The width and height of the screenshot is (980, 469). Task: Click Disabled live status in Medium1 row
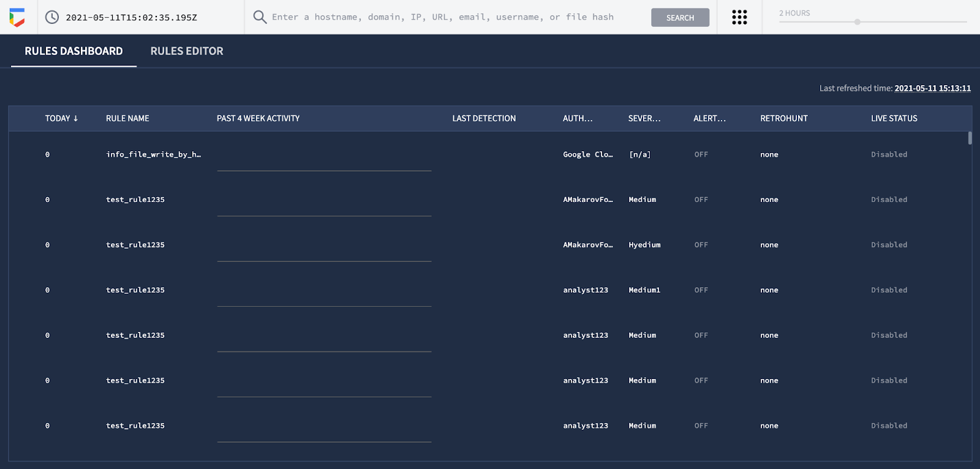(889, 290)
